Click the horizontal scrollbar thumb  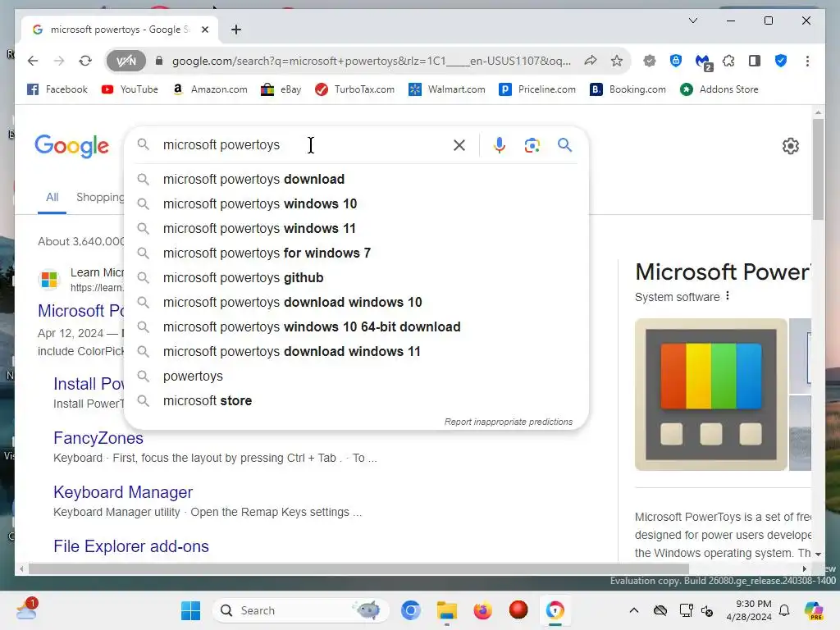pos(358,569)
